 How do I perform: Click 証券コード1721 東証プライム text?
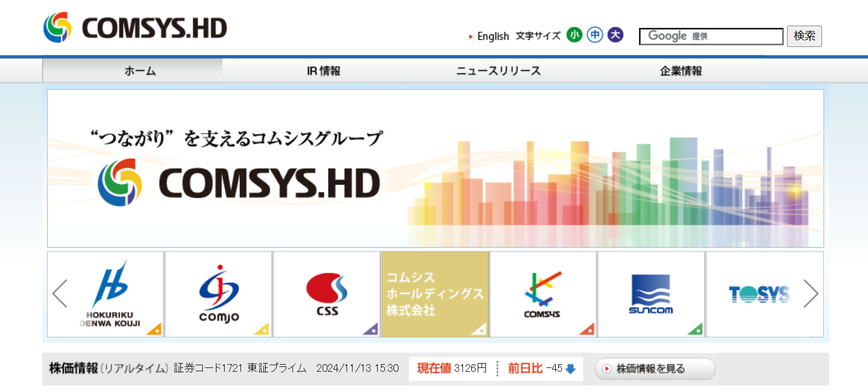[240, 369]
